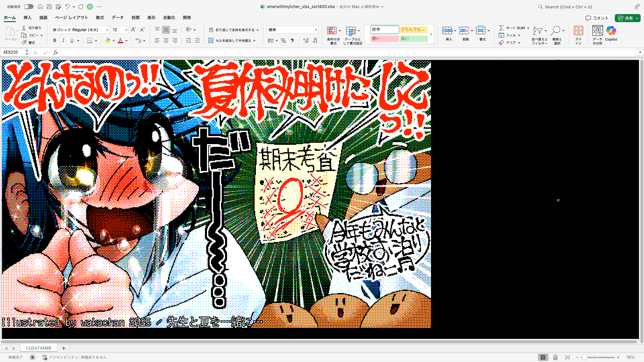This screenshot has width=644, height=362.
Task: Open セルを結合して中央揃え dropdown arrow
Action: pyautogui.click(x=254, y=41)
